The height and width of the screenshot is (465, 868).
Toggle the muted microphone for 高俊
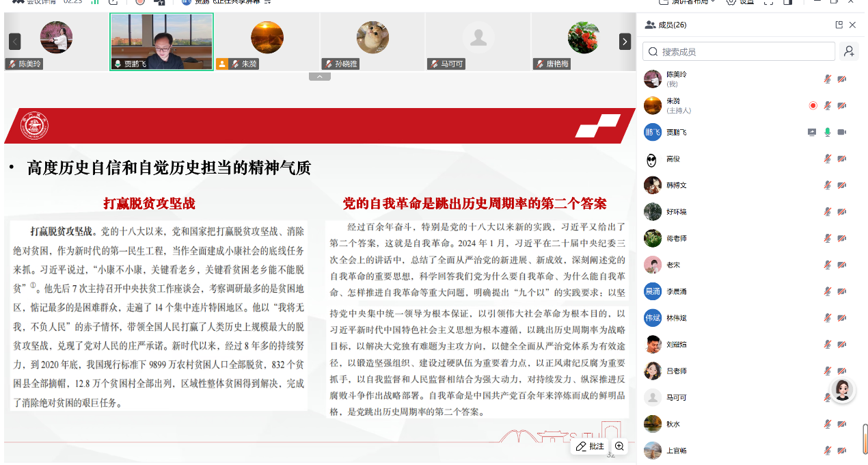click(828, 159)
